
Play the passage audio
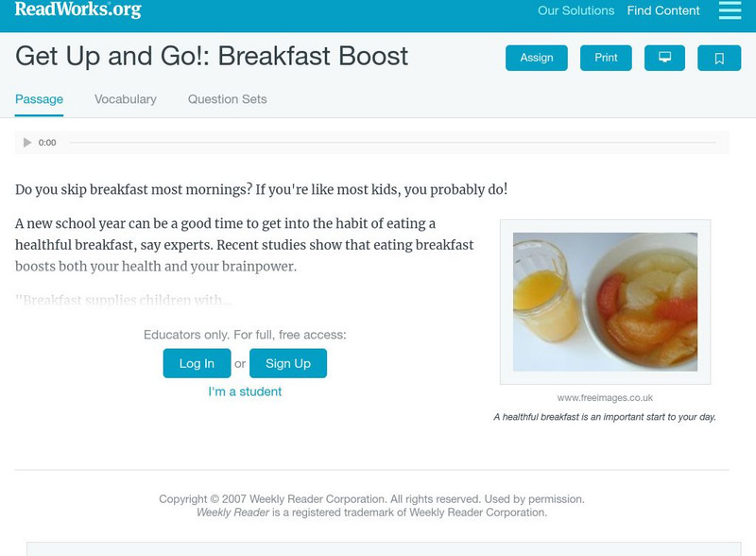[x=27, y=143]
